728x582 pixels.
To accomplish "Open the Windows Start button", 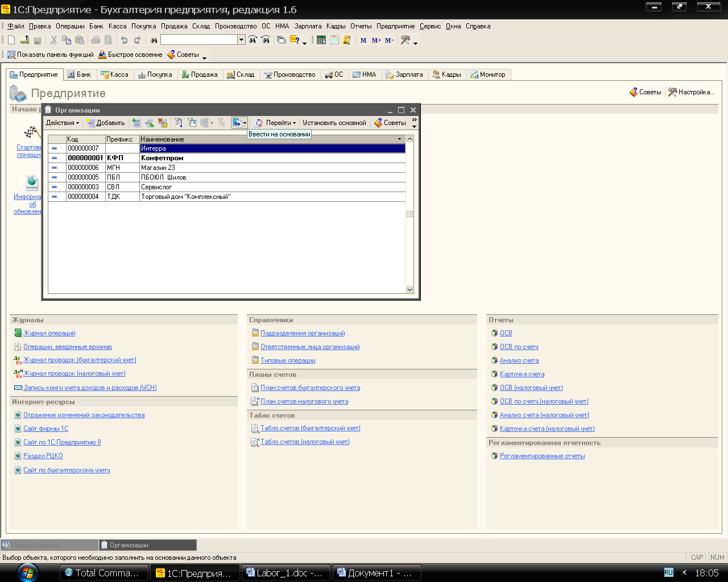I will (x=28, y=572).
